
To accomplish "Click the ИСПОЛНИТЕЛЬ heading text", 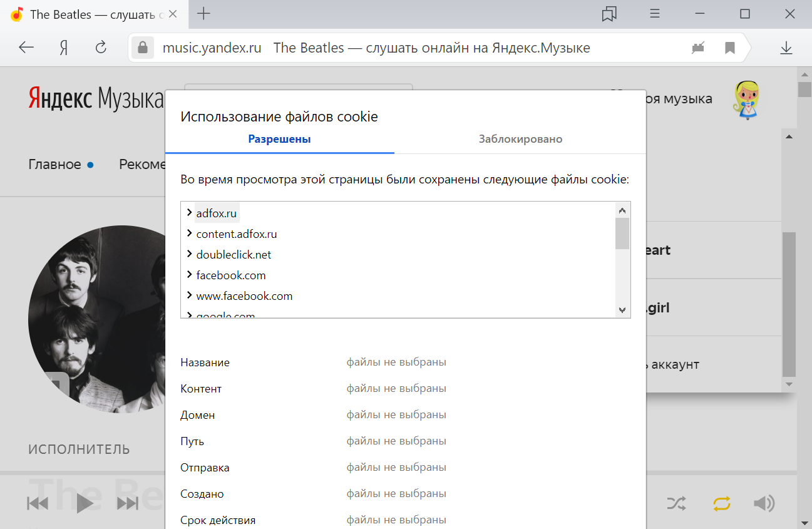I will (x=79, y=449).
